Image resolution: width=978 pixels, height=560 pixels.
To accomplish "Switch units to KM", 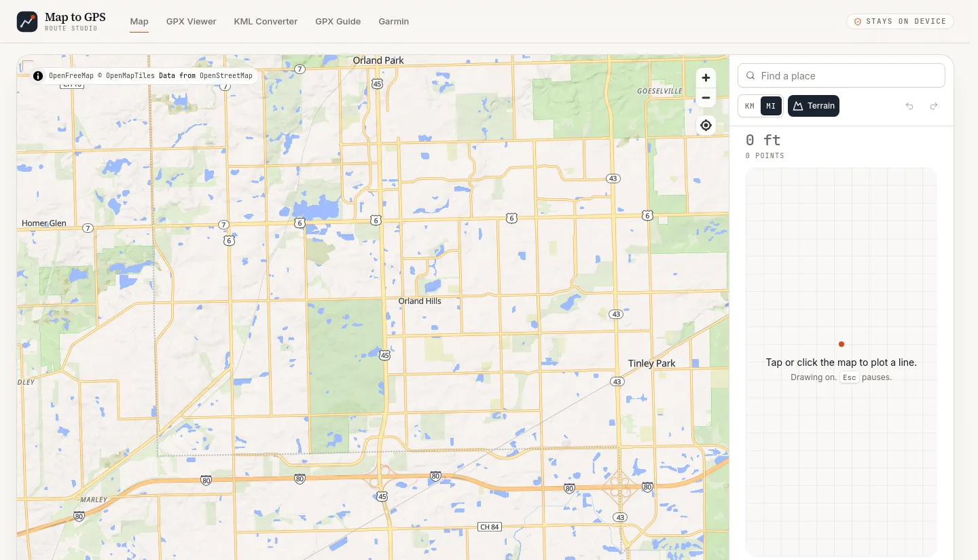I will pos(750,106).
